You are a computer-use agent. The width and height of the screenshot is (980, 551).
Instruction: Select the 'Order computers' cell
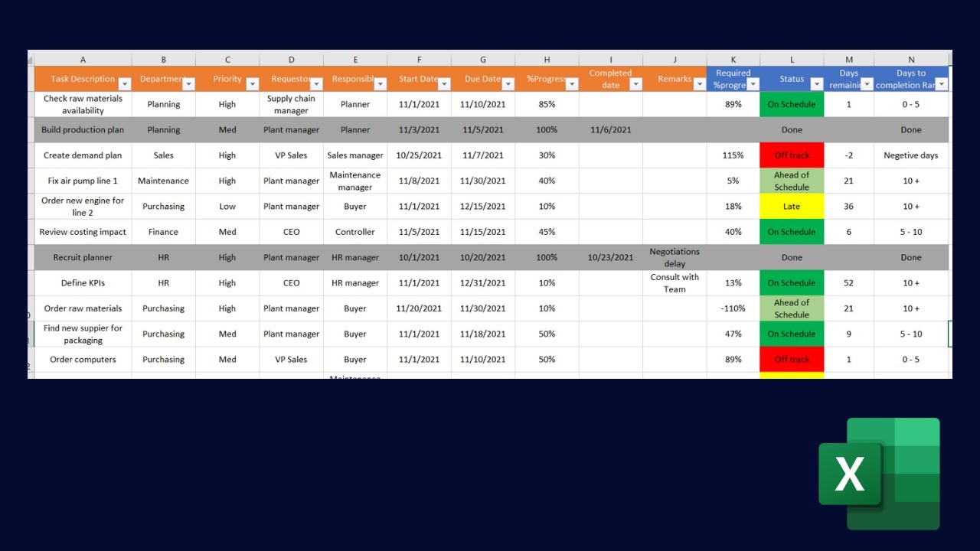point(83,360)
